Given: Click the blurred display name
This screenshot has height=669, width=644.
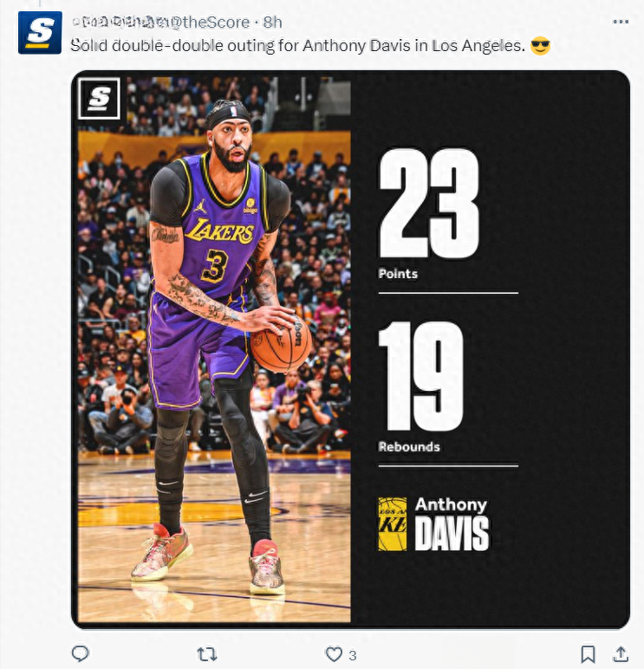Looking at the screenshot, I should pyautogui.click(x=120, y=22).
